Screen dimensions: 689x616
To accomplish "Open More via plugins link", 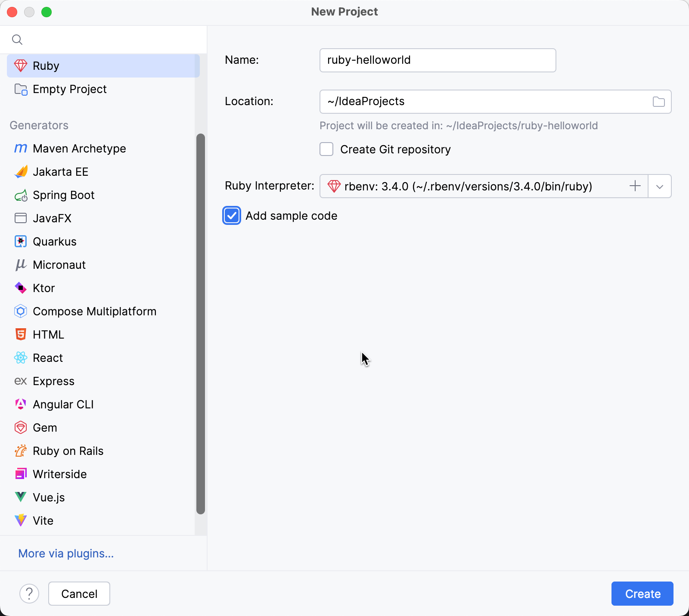I will [66, 554].
